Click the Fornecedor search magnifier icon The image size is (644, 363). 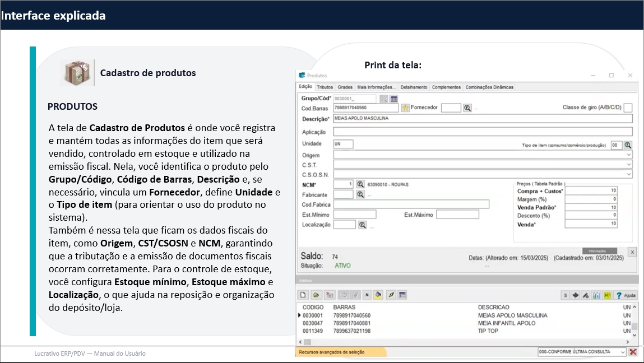coord(467,108)
